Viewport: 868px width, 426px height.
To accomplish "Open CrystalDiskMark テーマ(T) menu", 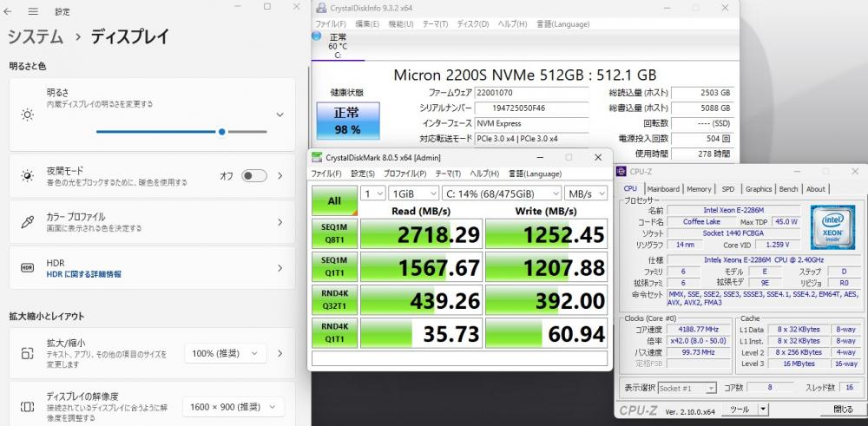I will point(448,174).
